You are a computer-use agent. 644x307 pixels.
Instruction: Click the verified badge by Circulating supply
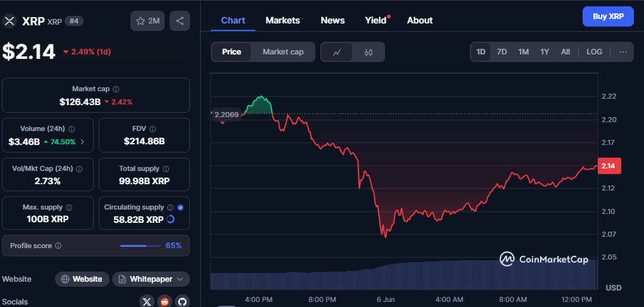pos(180,208)
